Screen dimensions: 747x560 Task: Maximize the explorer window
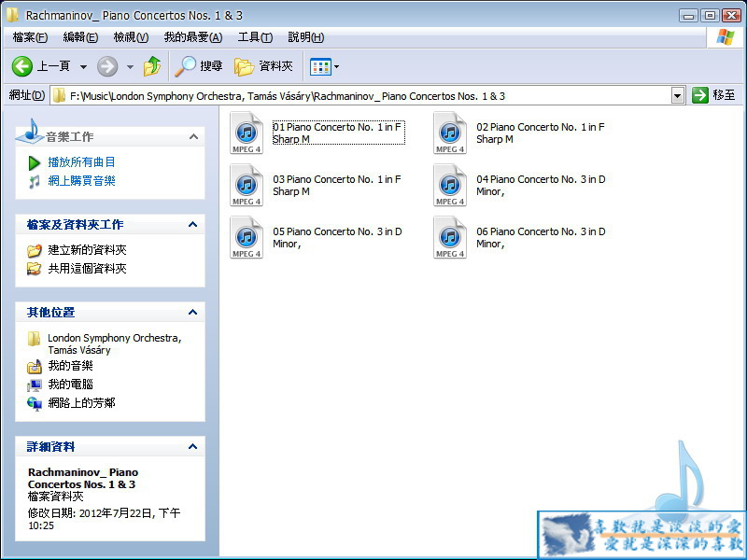710,15
